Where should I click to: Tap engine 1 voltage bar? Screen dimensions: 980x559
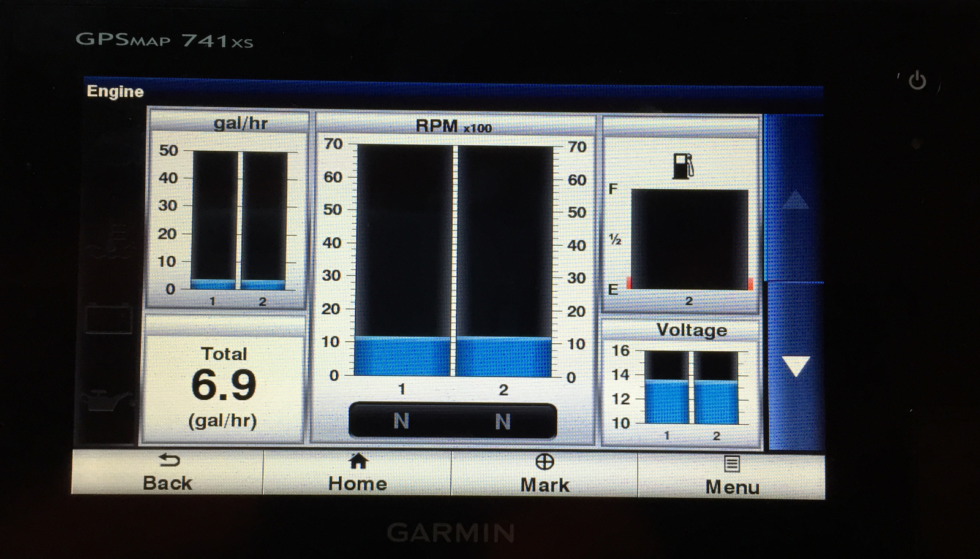click(667, 387)
